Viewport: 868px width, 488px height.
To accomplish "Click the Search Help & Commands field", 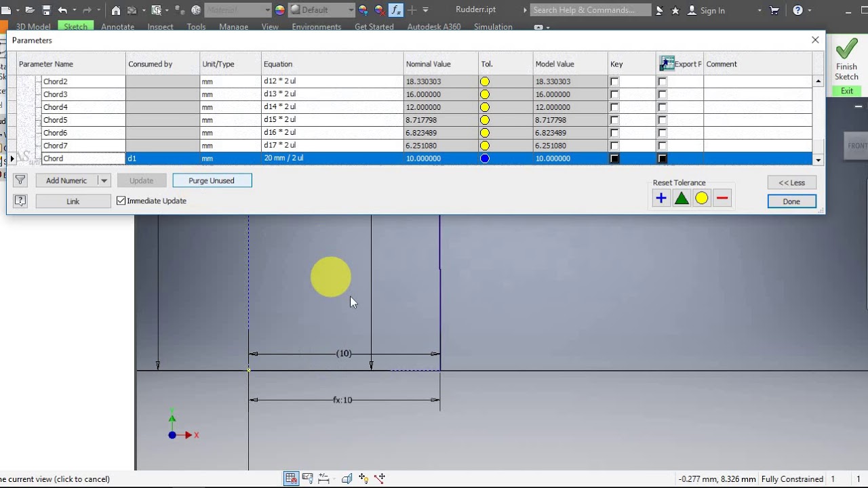I will 591,10.
